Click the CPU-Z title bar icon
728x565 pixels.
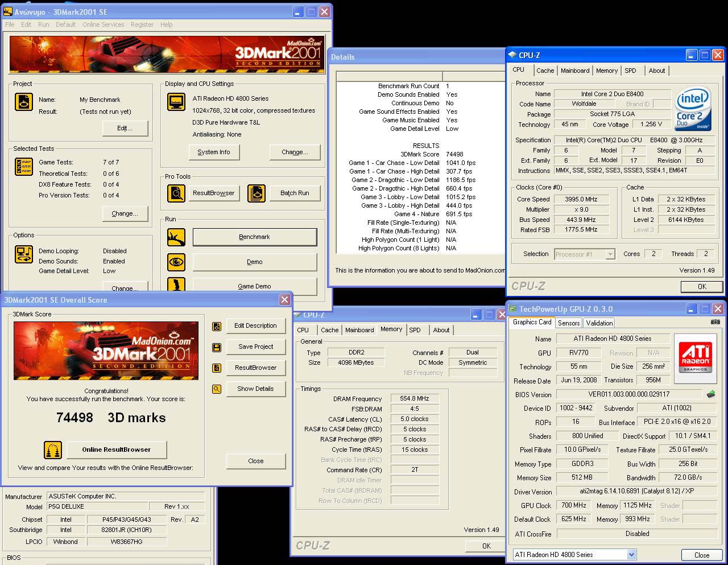(512, 55)
